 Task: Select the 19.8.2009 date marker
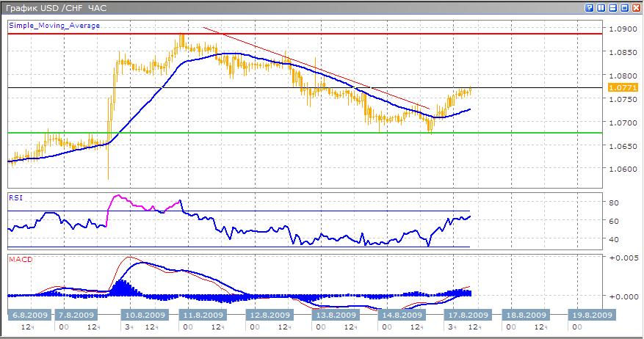pyautogui.click(x=591, y=315)
